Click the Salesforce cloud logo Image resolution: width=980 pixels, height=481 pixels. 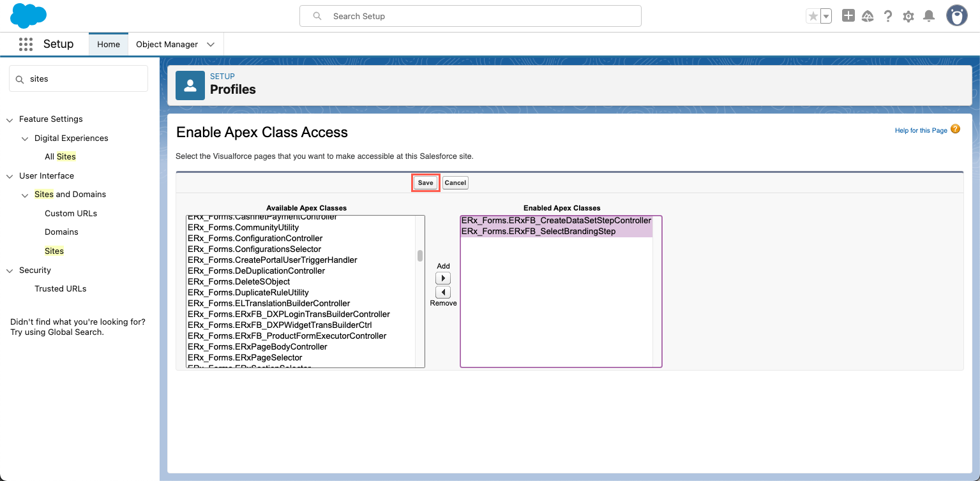[x=29, y=16]
